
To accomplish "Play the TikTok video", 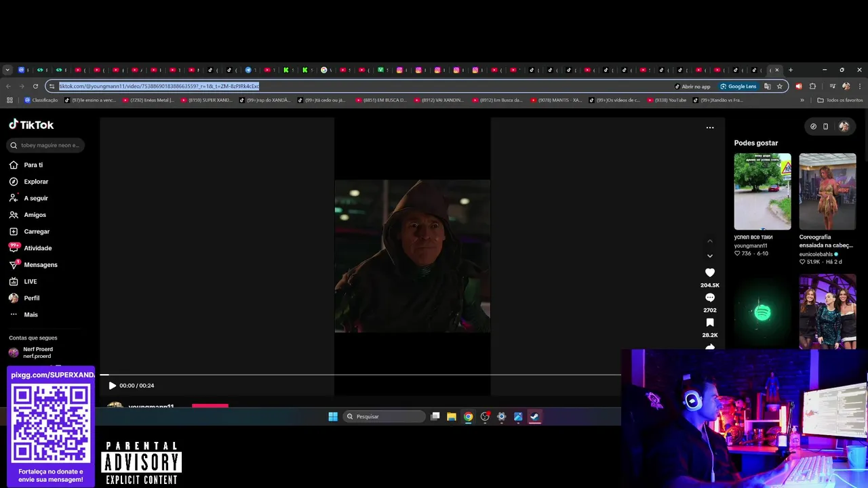I will tap(113, 386).
